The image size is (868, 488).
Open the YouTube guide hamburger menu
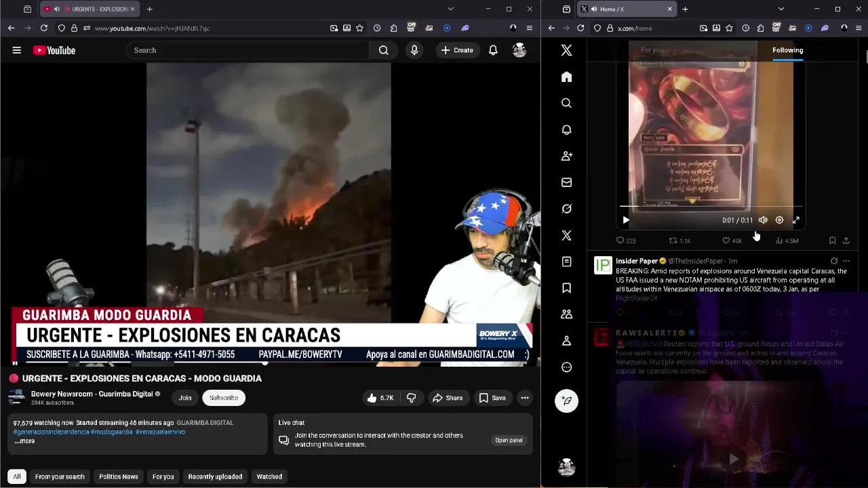tap(16, 50)
